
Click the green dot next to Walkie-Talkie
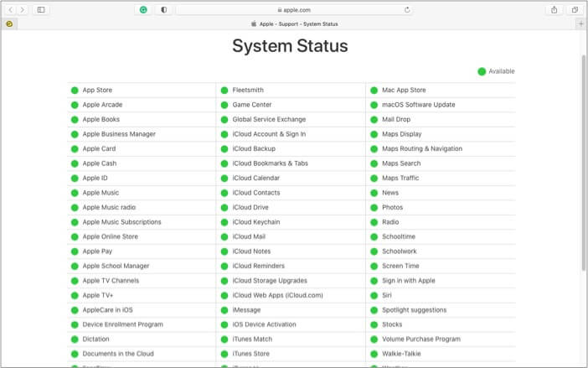pyautogui.click(x=374, y=354)
